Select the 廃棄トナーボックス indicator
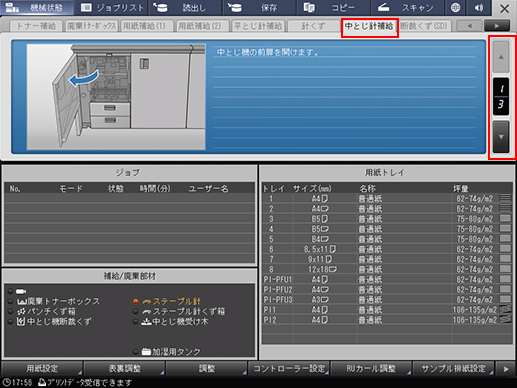Image resolution: width=517 pixels, height=388 pixels. pyautogui.click(x=54, y=301)
